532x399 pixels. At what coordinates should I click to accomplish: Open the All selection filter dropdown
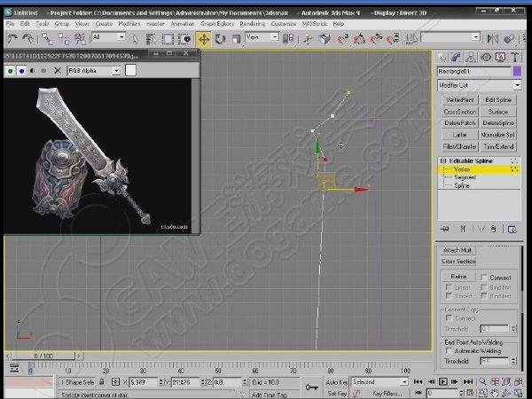tap(108, 37)
